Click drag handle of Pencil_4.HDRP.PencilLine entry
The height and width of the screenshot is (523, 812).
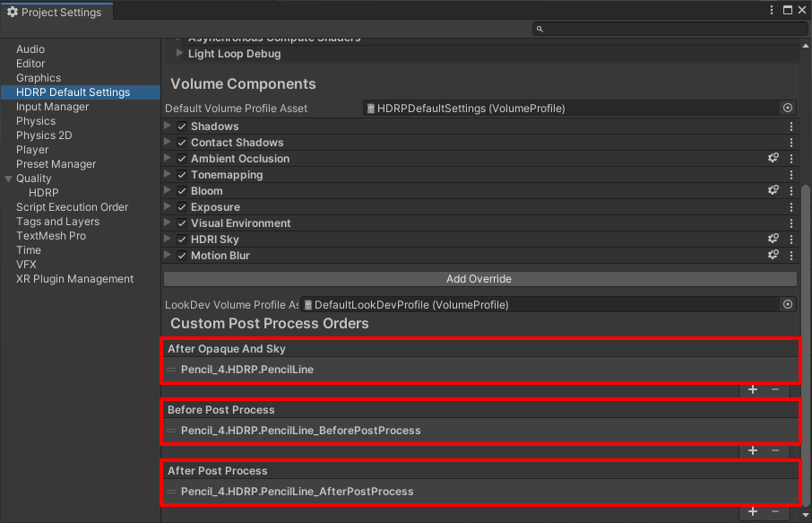click(x=171, y=370)
